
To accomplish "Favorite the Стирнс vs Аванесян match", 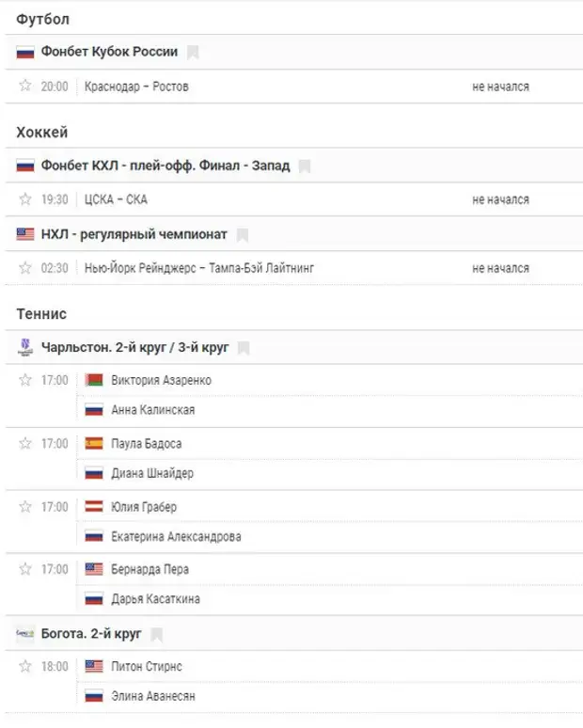I will click(25, 666).
